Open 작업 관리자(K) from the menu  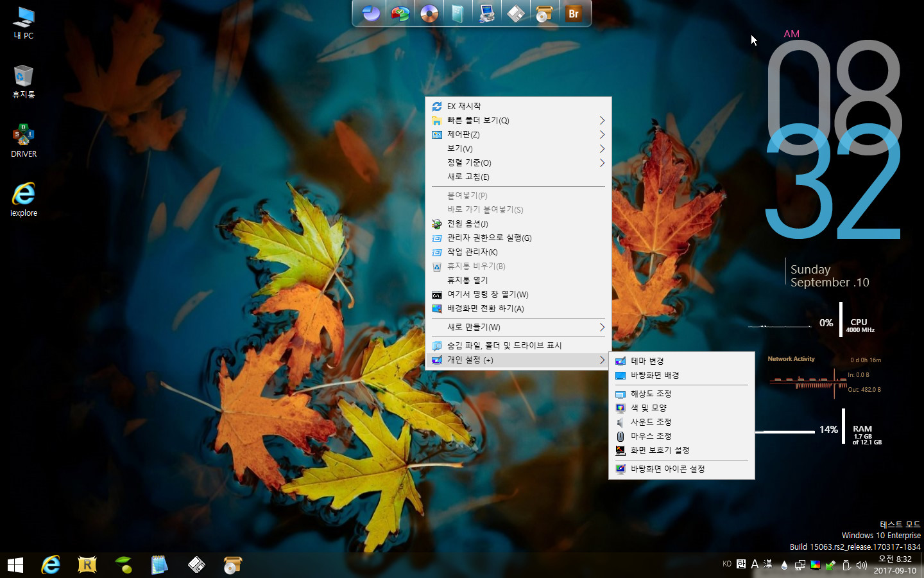point(518,252)
